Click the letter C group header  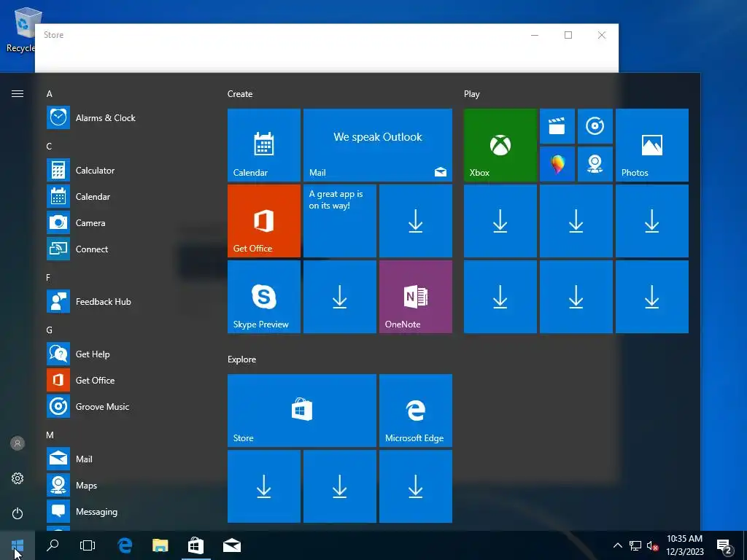tap(49, 146)
